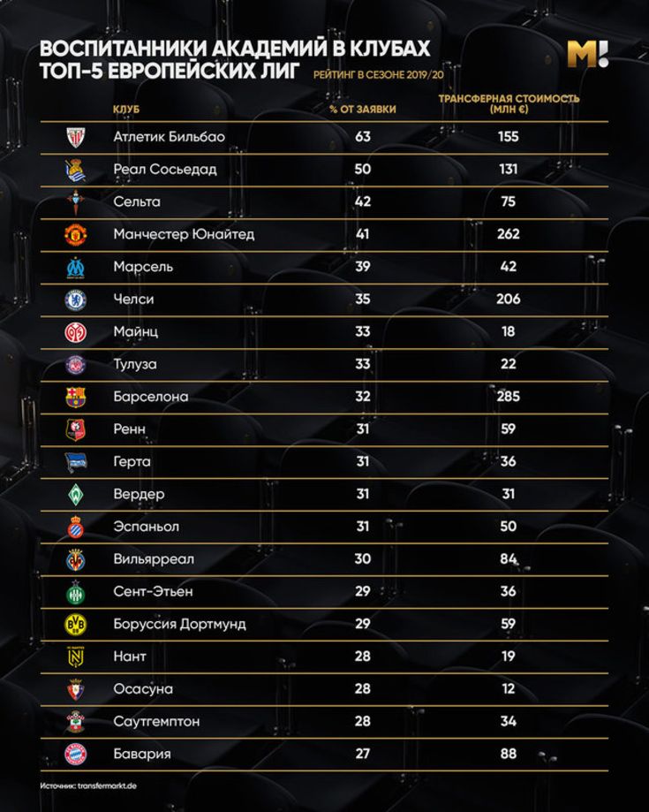
Task: Click the Real Sociedad club crest
Action: click(x=76, y=170)
